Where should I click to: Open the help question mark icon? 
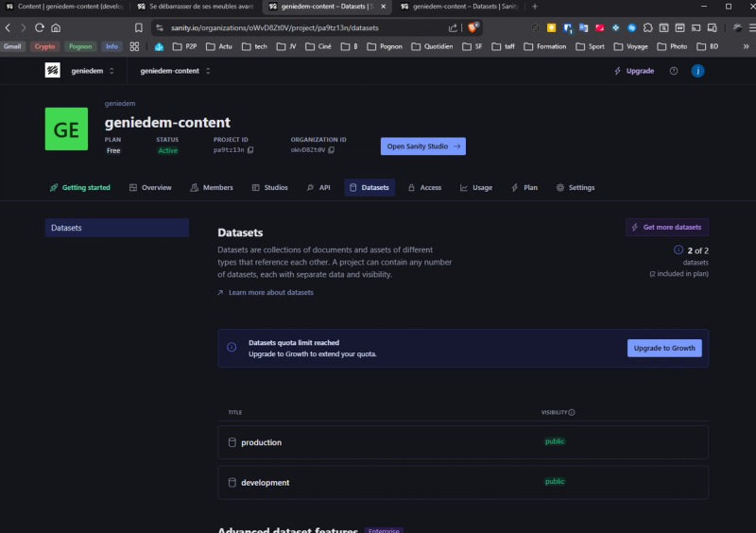click(x=674, y=71)
